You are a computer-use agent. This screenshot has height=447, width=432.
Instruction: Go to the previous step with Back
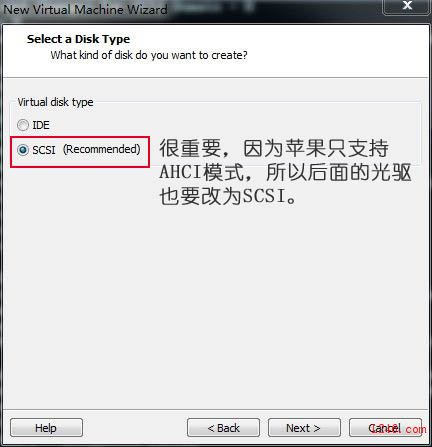(x=223, y=428)
